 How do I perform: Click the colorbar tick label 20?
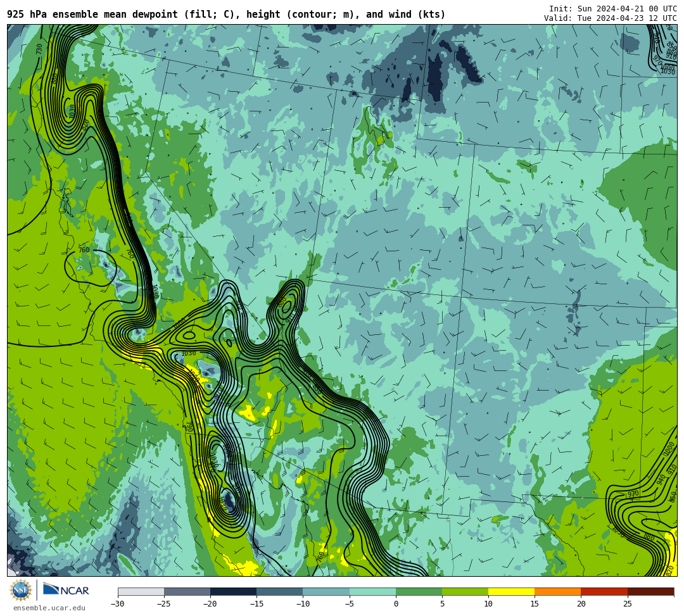tap(581, 604)
